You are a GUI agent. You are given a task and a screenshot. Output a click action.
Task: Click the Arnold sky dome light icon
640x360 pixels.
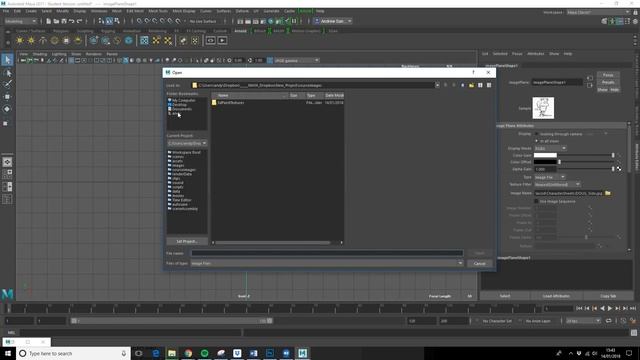click(54, 40)
